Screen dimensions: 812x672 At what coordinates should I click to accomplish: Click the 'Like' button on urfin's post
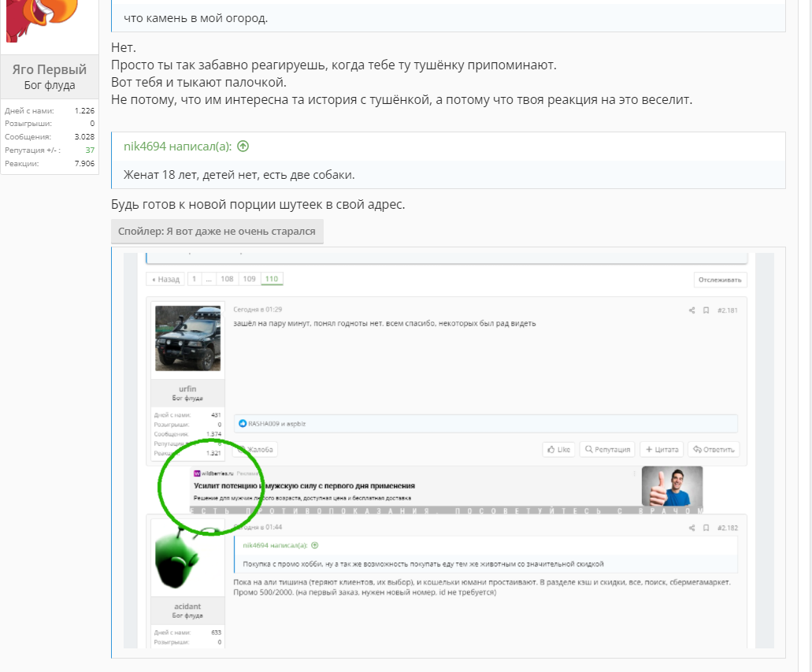(558, 449)
